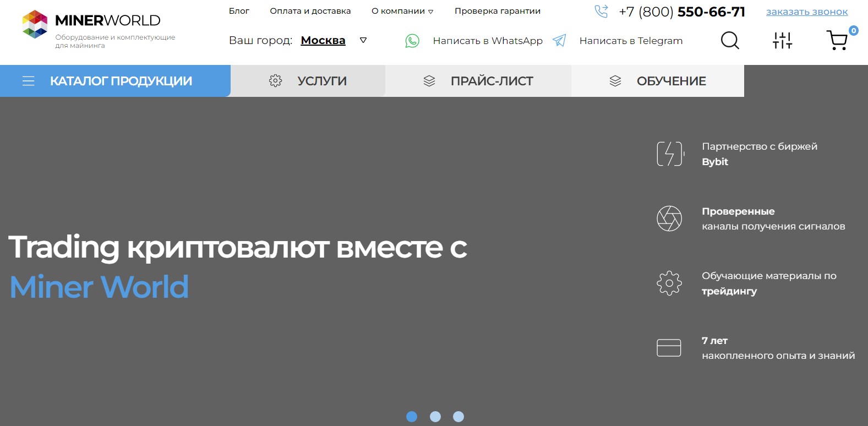This screenshot has width=868, height=426.
Task: Call the +7 (800) 550-66-71 number
Action: [x=682, y=12]
